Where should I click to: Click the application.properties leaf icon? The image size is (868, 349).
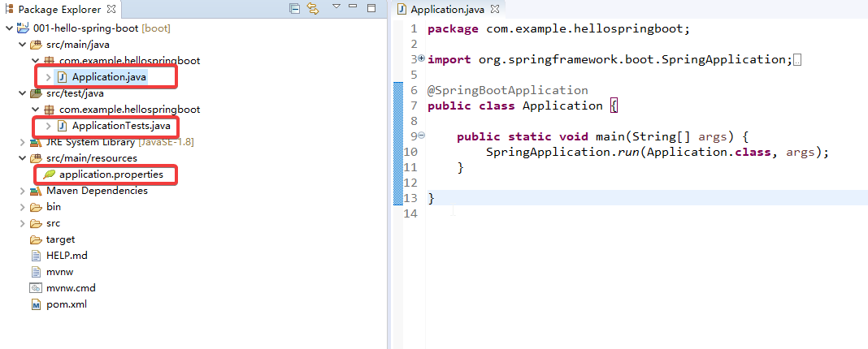(x=50, y=174)
